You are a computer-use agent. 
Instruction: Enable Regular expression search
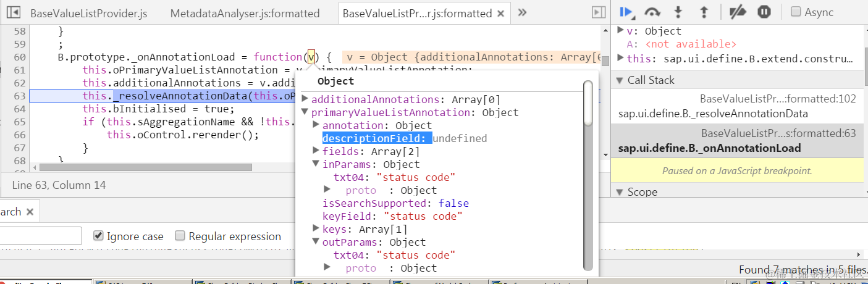tap(180, 236)
